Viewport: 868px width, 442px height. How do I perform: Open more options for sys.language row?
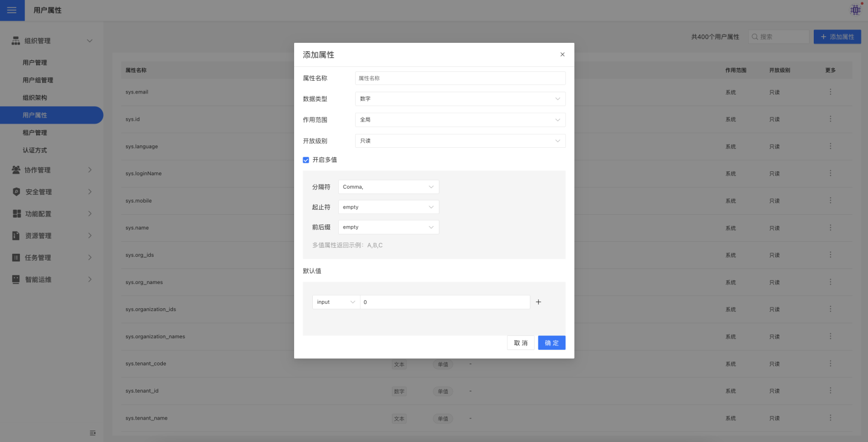click(831, 147)
